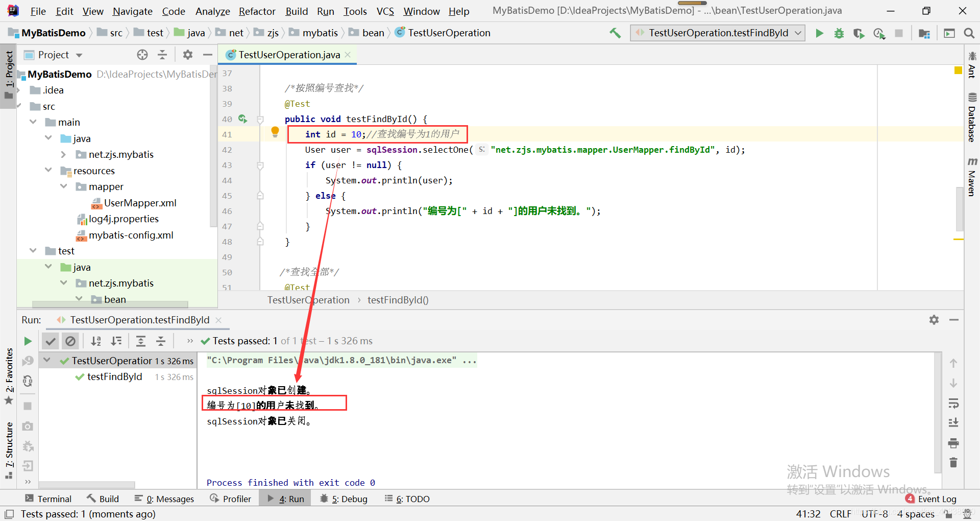Viewport: 980px width, 521px height.
Task: Open the Event Log
Action: 931,499
